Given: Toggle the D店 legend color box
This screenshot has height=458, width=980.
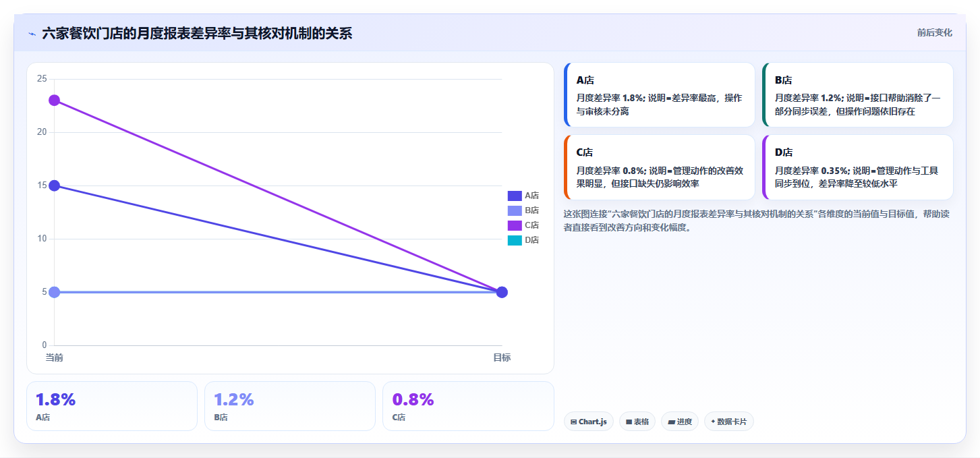Looking at the screenshot, I should click(515, 240).
